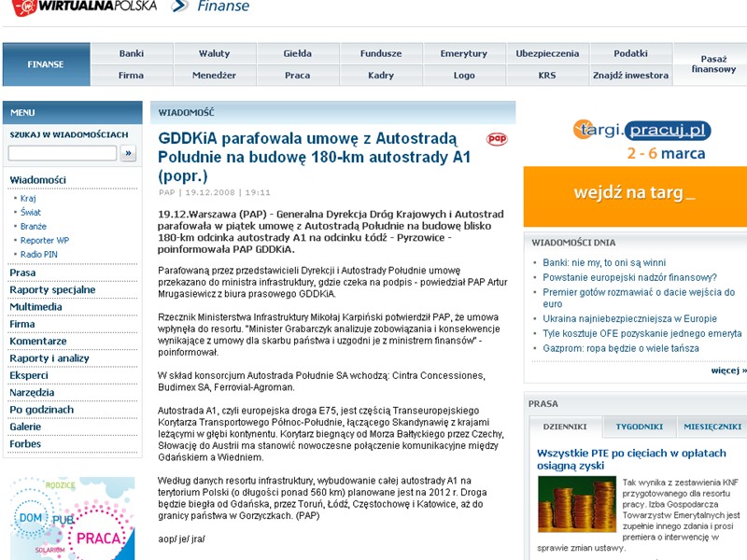Open Wiadomości in the left menu
This screenshot has height=560, width=747.
coord(38,180)
